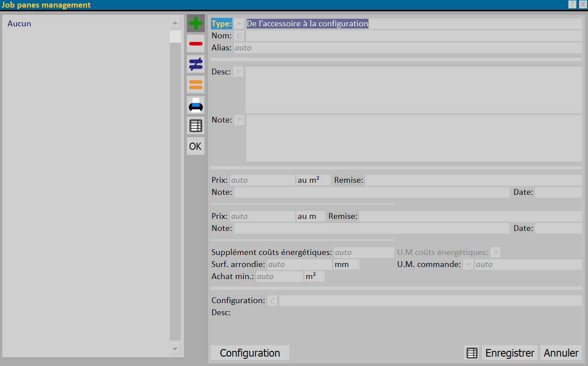Click the sidebar list table icon
This screenshot has width=588, height=366.
pos(195,126)
